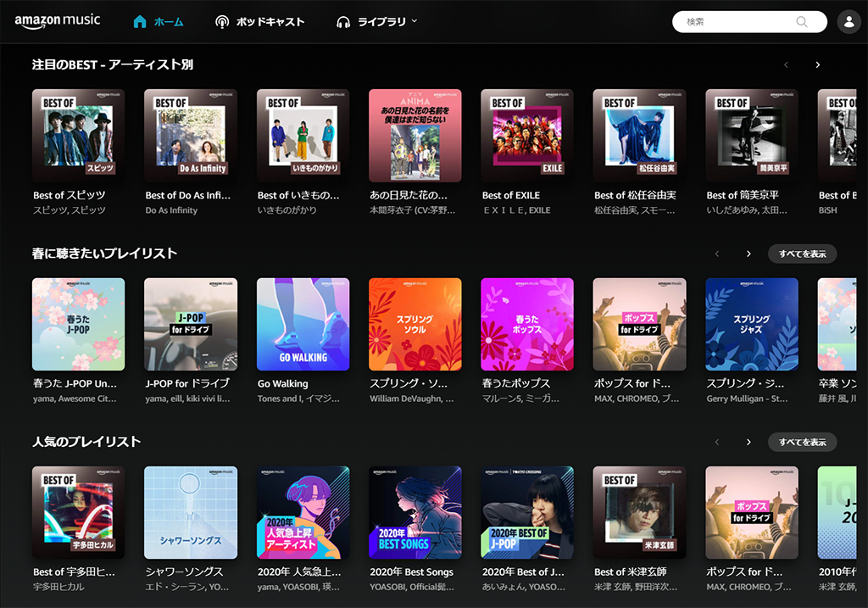Open the 2020年 BEST SONGS cover

415,512
